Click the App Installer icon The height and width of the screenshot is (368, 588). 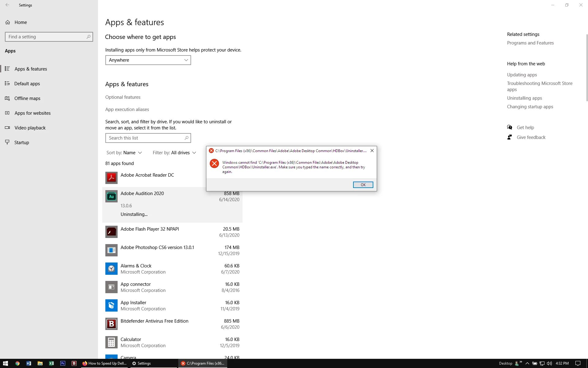[111, 305]
